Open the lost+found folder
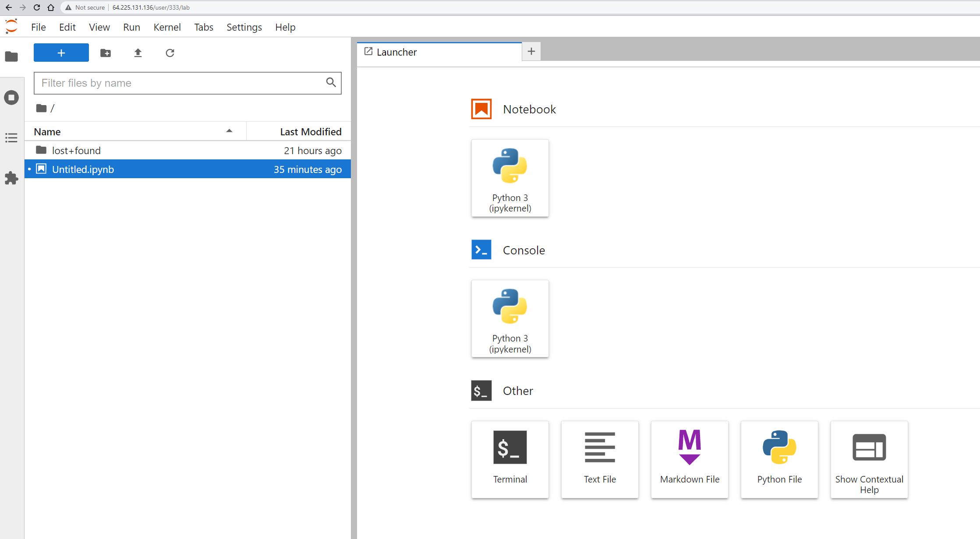The width and height of the screenshot is (980, 539). (76, 151)
